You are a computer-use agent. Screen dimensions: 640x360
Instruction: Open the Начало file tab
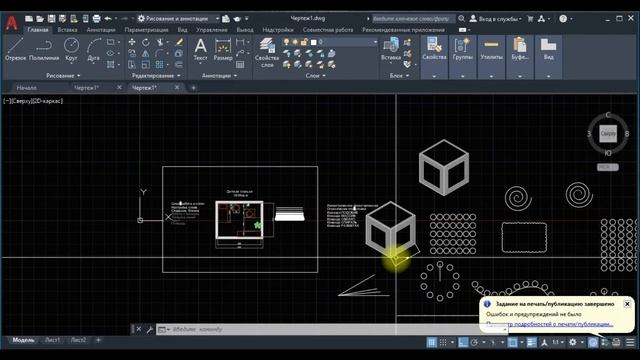tap(27, 88)
